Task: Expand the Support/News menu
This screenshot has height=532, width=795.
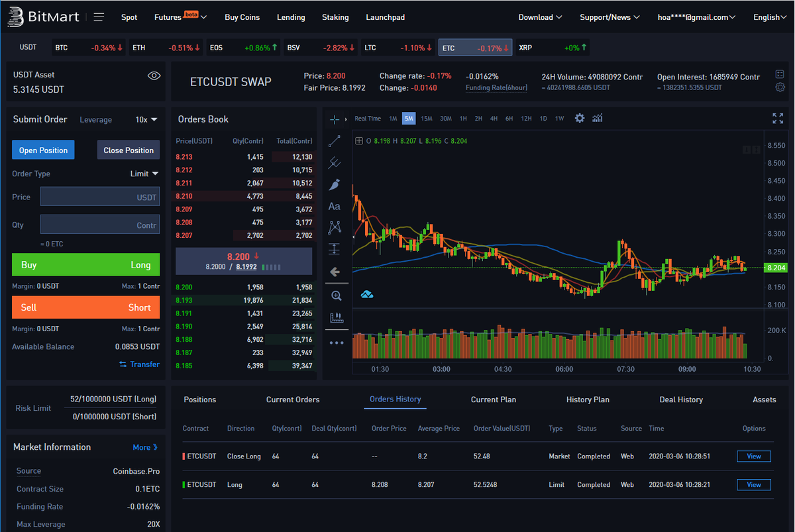Action: [x=609, y=17]
